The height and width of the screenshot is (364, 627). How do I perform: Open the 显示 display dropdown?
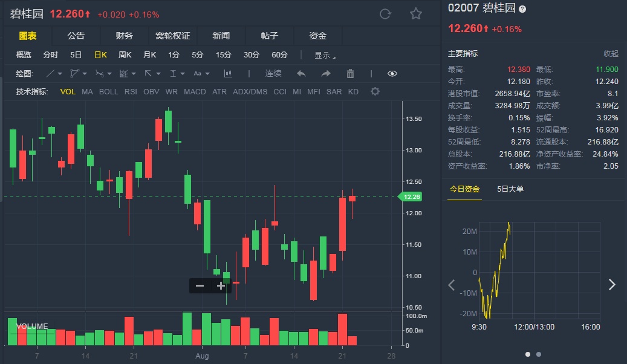coord(325,55)
